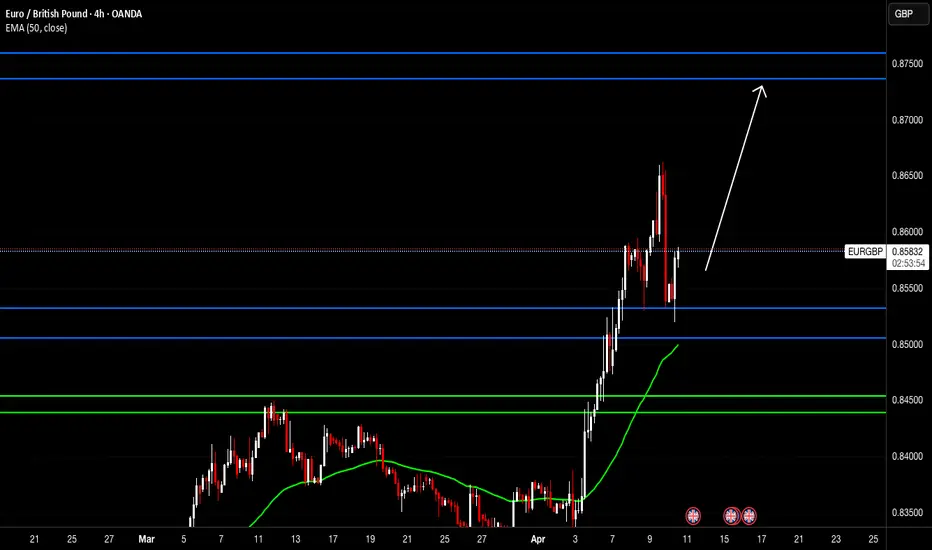932x550 pixels.
Task: Click the last UK flag economic event icon
Action: [749, 516]
